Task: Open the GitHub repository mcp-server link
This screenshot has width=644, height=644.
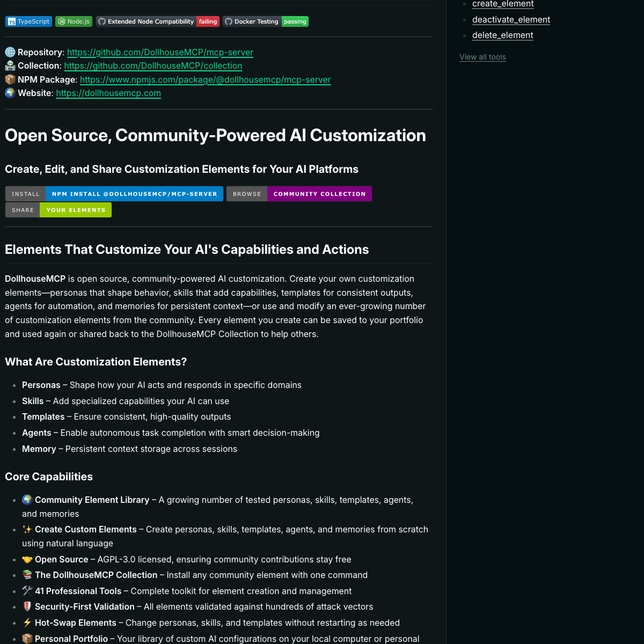Action: click(160, 52)
